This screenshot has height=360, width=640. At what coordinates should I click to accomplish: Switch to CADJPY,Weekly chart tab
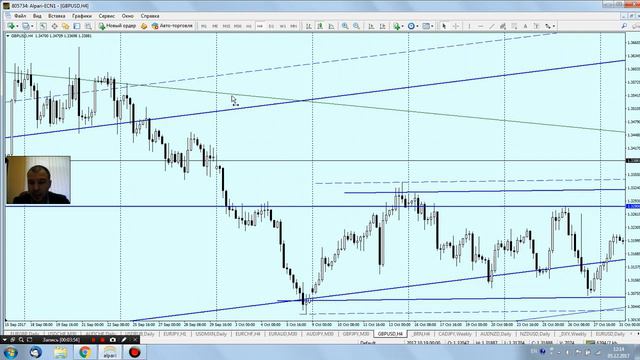(x=454, y=334)
